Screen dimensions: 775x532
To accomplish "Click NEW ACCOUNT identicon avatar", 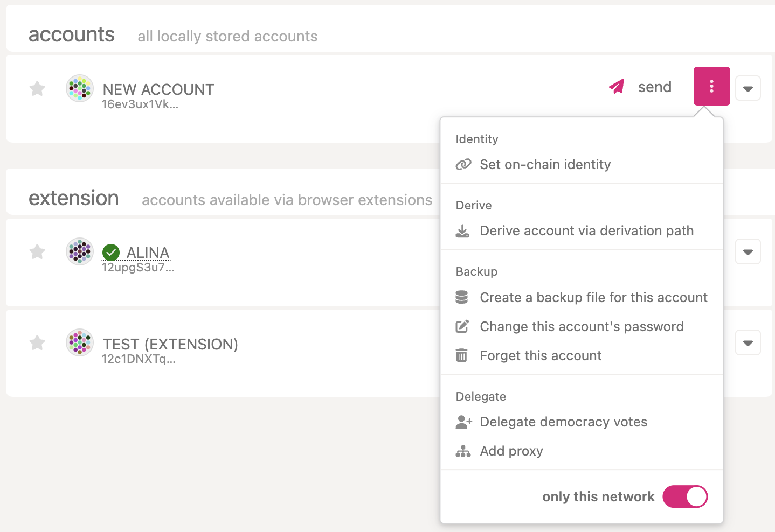I will coord(80,88).
